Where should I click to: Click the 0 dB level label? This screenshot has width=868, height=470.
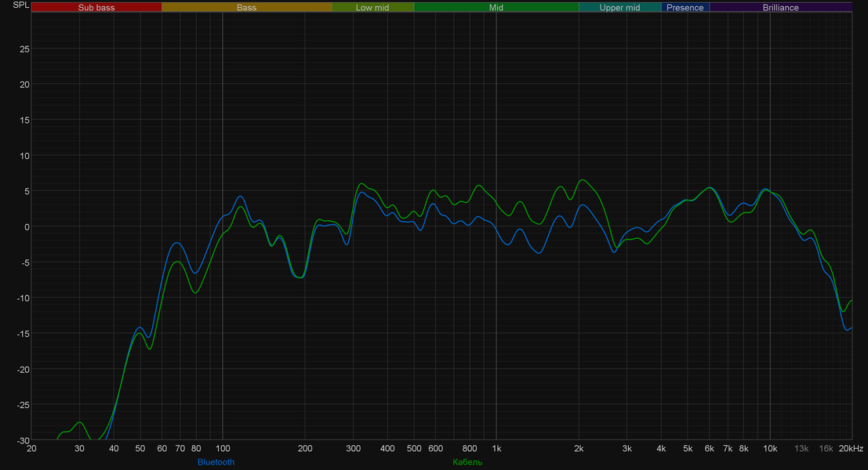tap(27, 227)
